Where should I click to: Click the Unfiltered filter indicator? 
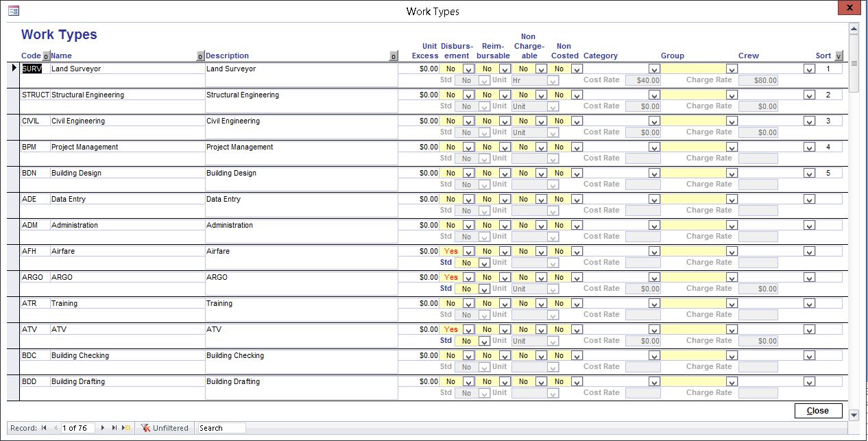[165, 428]
